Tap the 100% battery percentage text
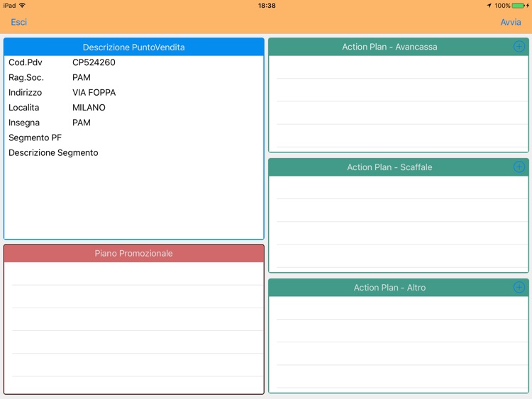The width and height of the screenshot is (532, 399). click(x=502, y=6)
